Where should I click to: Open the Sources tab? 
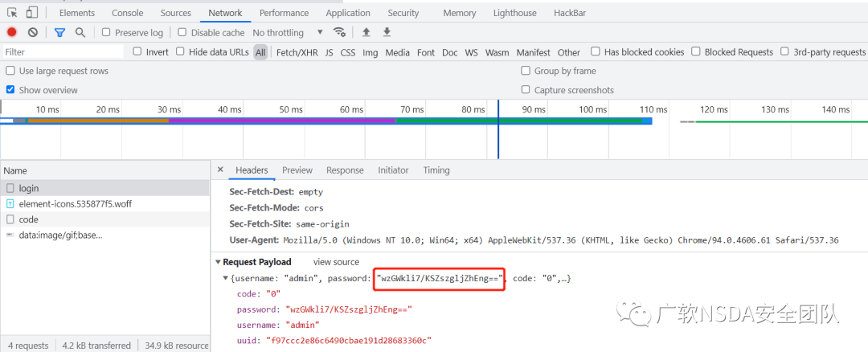[x=175, y=13]
